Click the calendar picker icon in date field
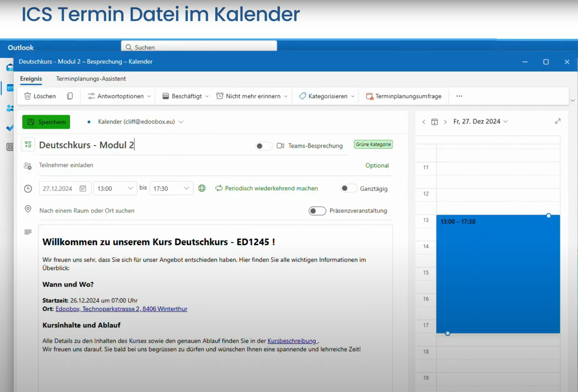The width and height of the screenshot is (578, 392). (x=83, y=189)
